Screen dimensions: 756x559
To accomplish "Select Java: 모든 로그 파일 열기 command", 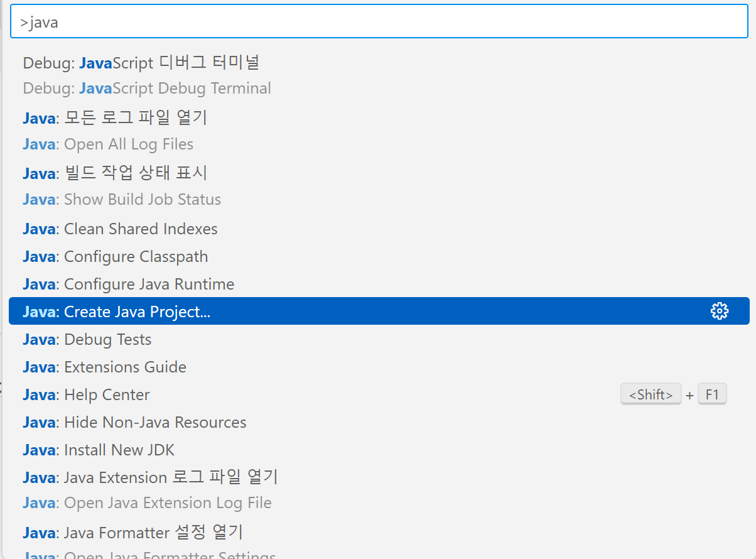I will [379, 130].
